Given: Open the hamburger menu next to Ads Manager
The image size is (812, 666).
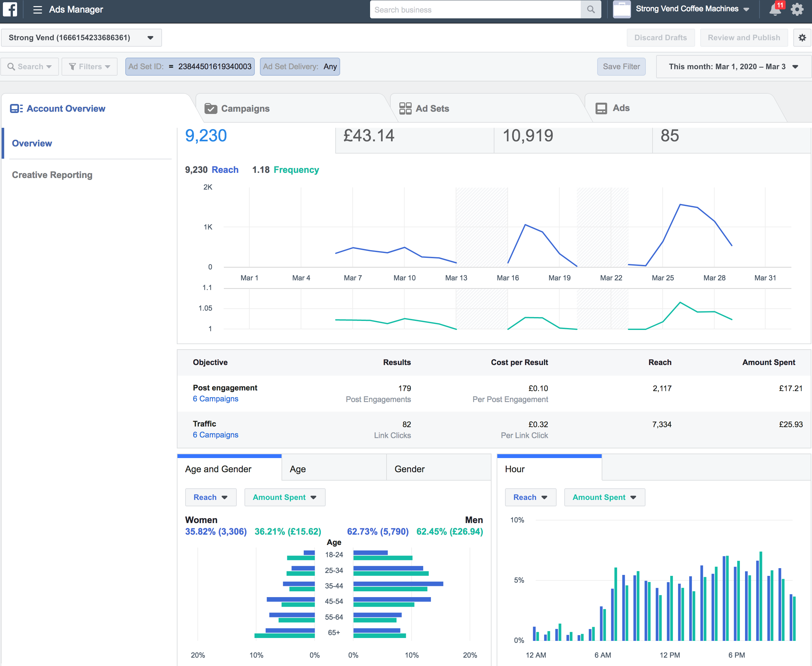Looking at the screenshot, I should point(37,10).
